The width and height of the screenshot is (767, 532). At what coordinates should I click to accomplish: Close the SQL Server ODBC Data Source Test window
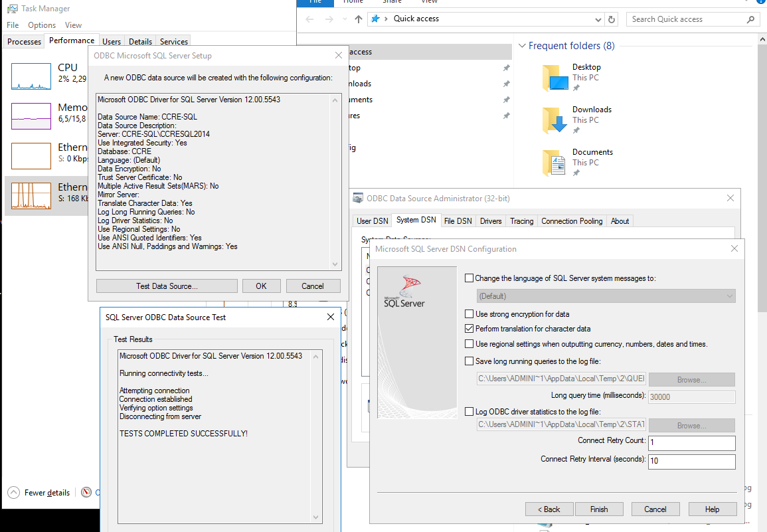coord(331,317)
